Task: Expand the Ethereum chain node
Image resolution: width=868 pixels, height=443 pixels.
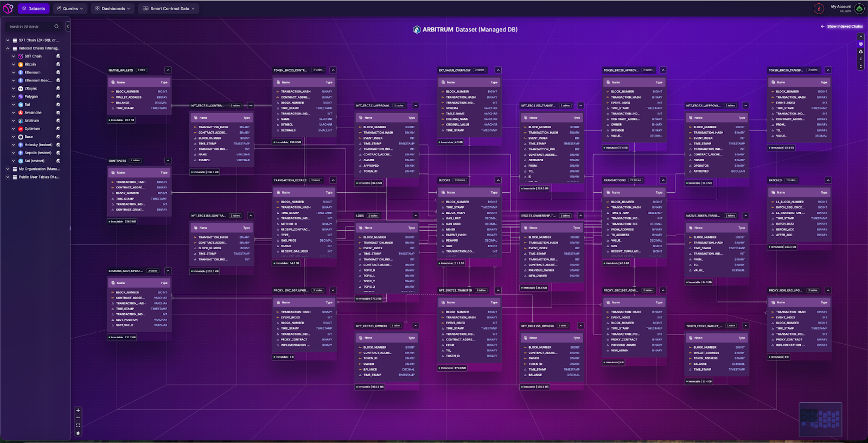Action: [x=14, y=72]
